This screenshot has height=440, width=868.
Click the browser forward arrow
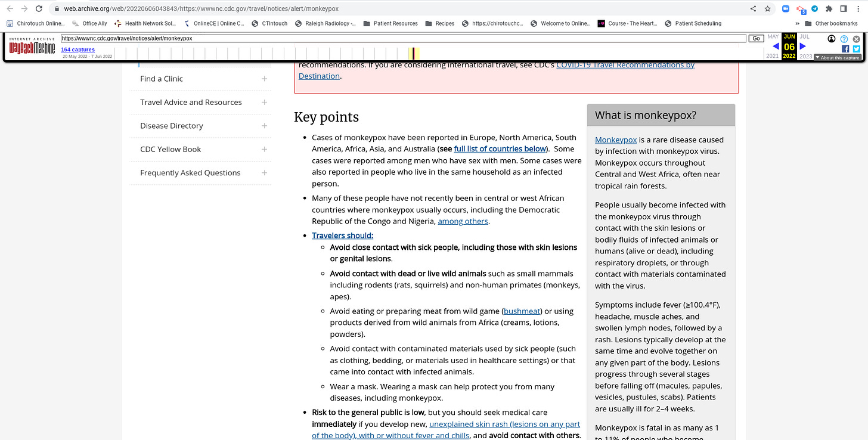(24, 9)
